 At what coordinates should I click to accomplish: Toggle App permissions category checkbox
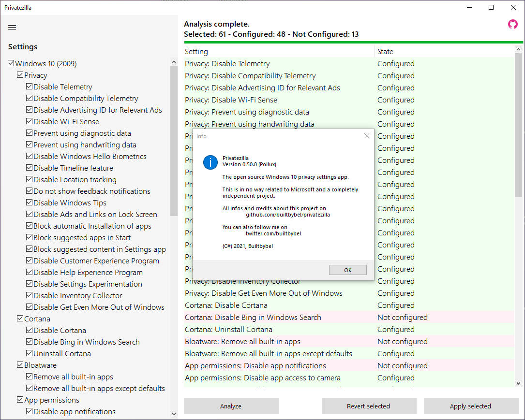pos(20,400)
